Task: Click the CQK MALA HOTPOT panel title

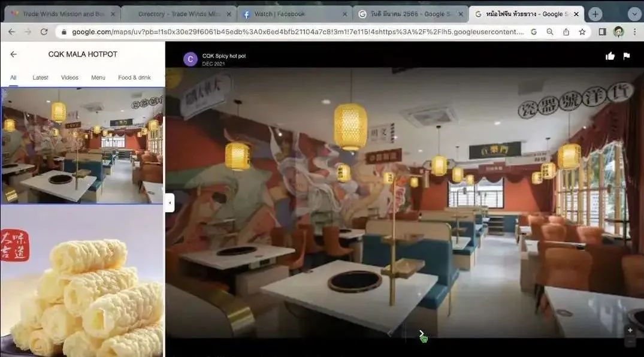Action: click(83, 55)
